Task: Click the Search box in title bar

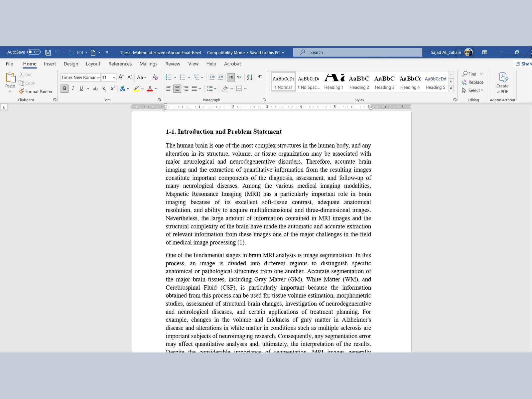Action: 358,52
